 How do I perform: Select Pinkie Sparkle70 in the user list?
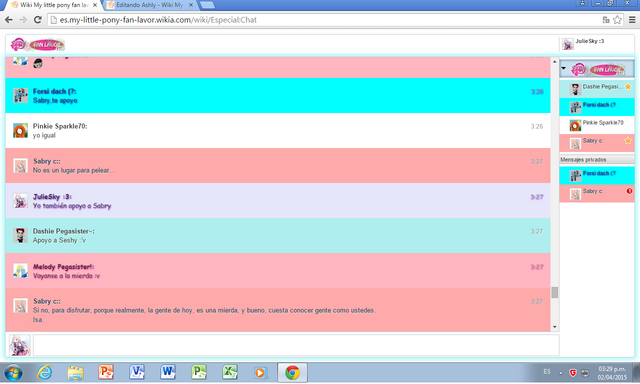click(x=597, y=125)
